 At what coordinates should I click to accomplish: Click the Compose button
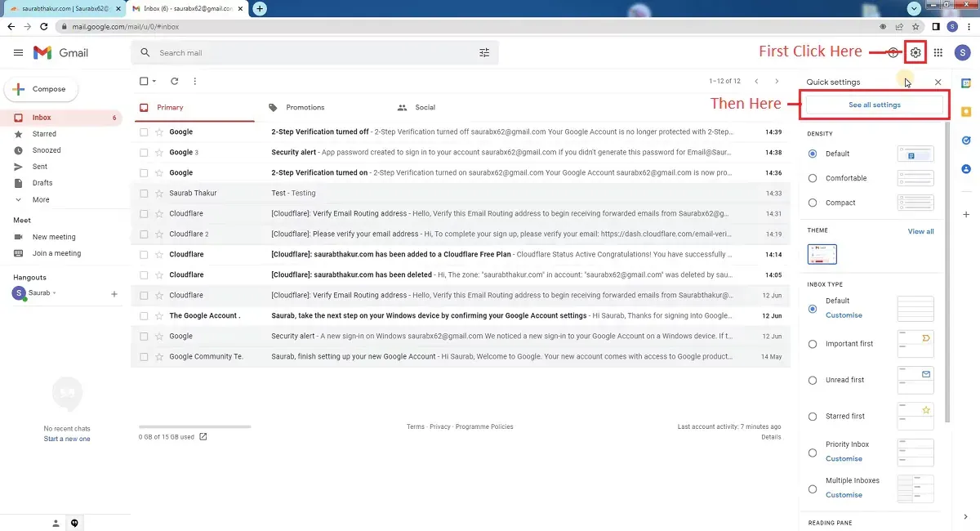click(x=42, y=89)
